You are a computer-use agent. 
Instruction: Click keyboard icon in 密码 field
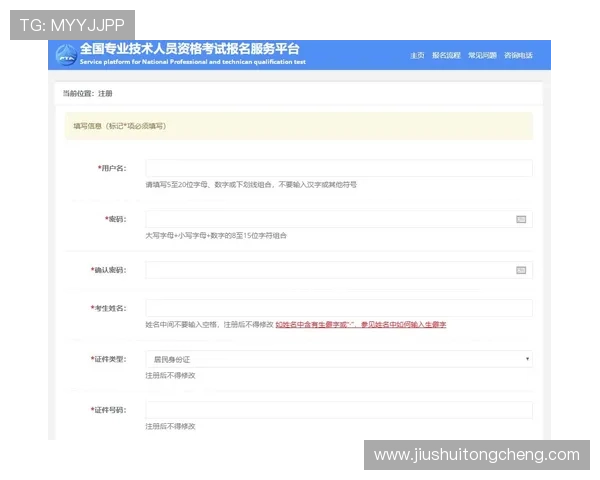[521, 219]
